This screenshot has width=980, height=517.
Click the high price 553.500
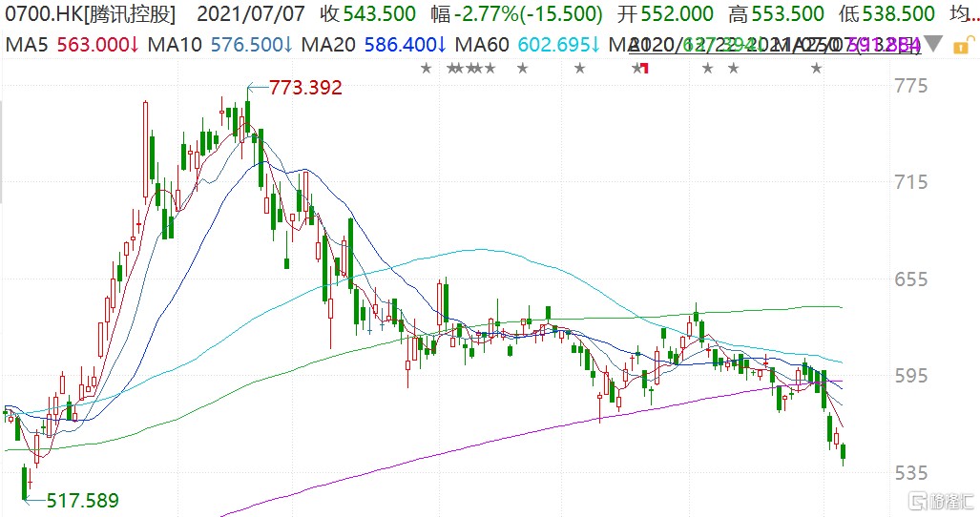787,13
